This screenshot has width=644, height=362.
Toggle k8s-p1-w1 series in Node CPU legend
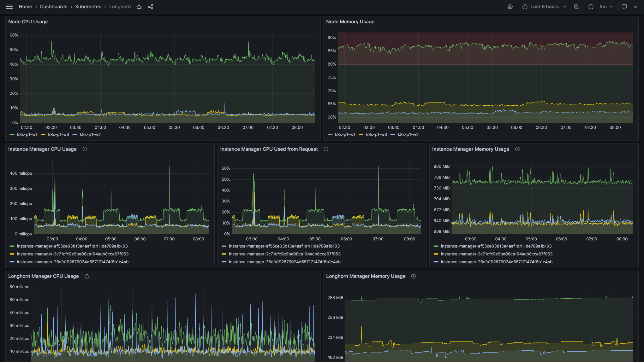(x=27, y=135)
